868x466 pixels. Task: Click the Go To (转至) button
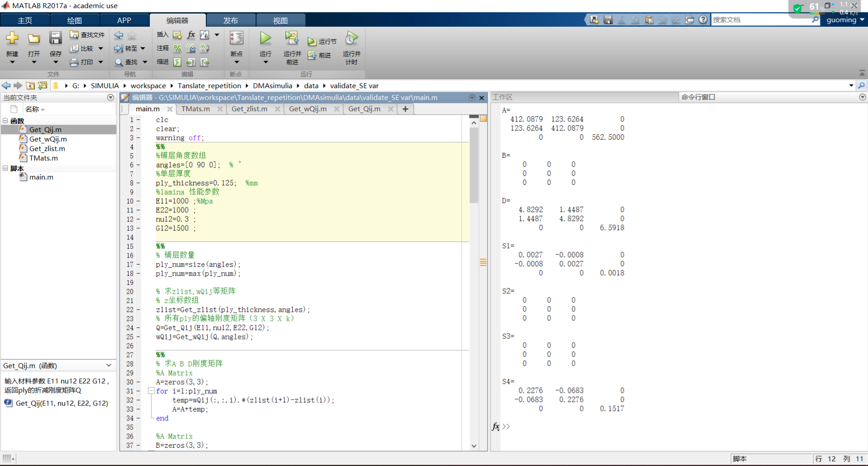(126, 48)
